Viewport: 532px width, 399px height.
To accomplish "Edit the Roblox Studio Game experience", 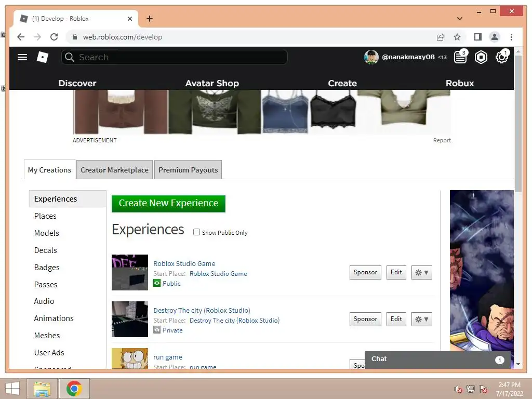I will point(396,272).
